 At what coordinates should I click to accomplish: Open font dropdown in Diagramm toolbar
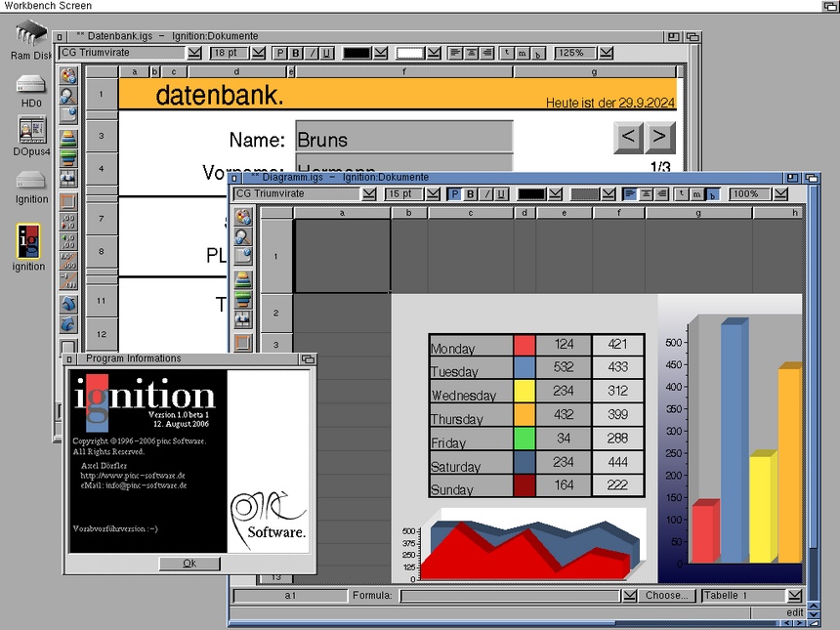tap(369, 194)
